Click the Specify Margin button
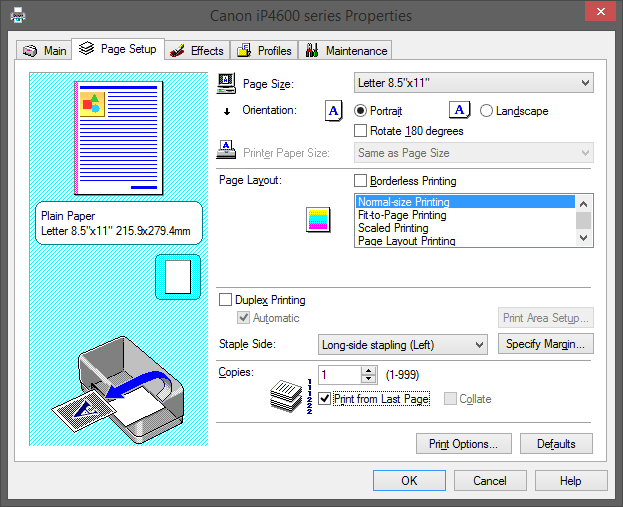Viewport: 623px width, 507px height. pyautogui.click(x=546, y=344)
